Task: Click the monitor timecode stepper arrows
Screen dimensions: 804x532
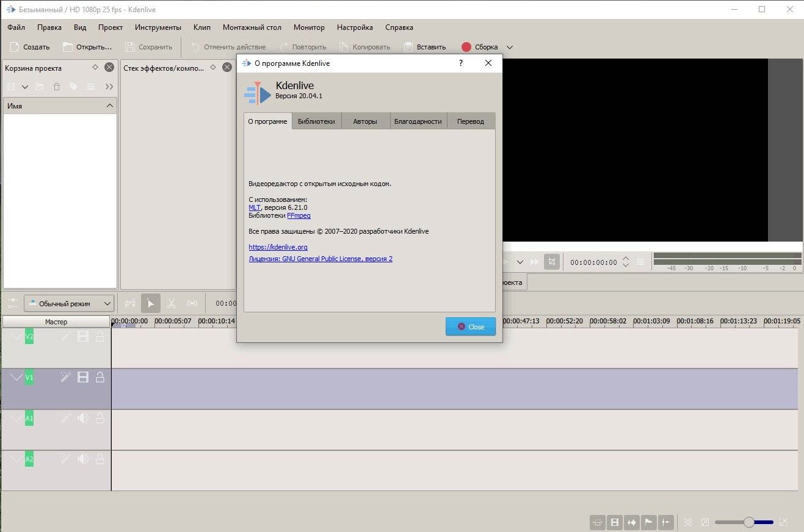Action: pyautogui.click(x=626, y=262)
